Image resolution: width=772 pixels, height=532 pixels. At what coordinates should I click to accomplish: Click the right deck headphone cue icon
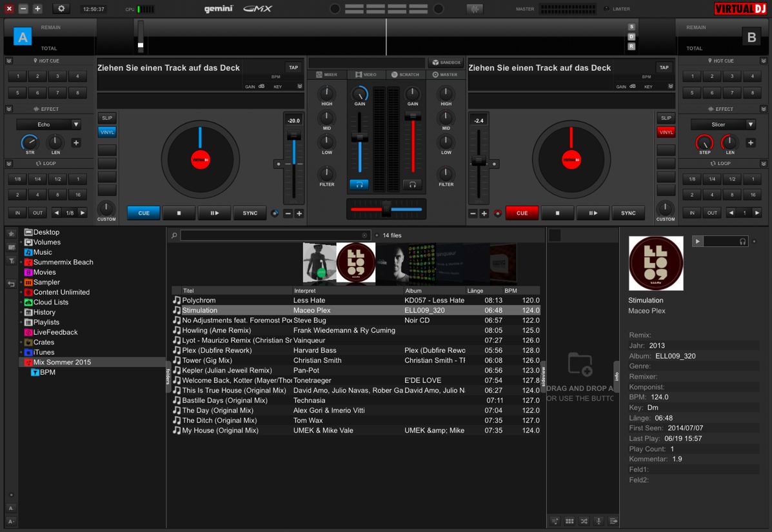412,184
